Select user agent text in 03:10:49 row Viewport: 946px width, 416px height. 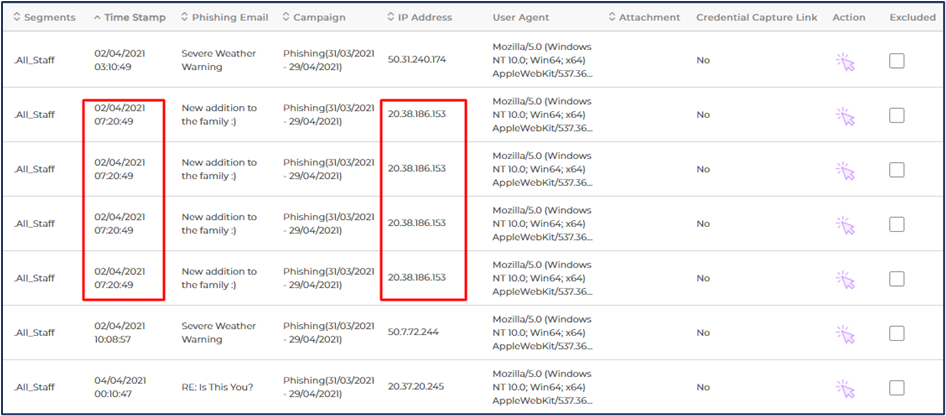(x=542, y=60)
